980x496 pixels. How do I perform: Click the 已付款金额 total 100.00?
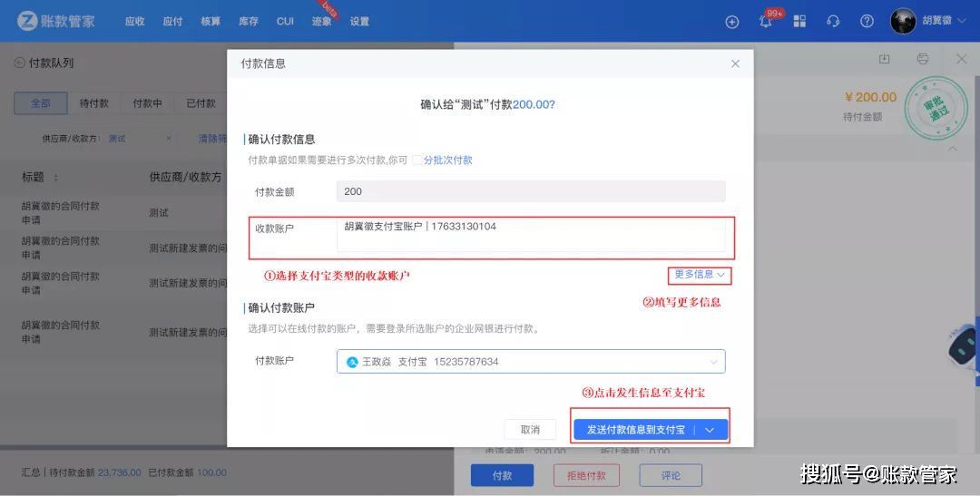(211, 472)
